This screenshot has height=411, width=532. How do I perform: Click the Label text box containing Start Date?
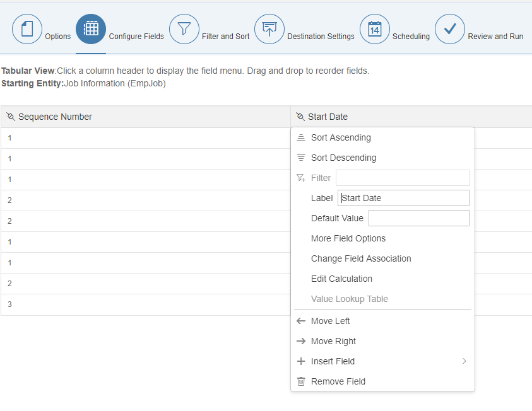pyautogui.click(x=403, y=198)
